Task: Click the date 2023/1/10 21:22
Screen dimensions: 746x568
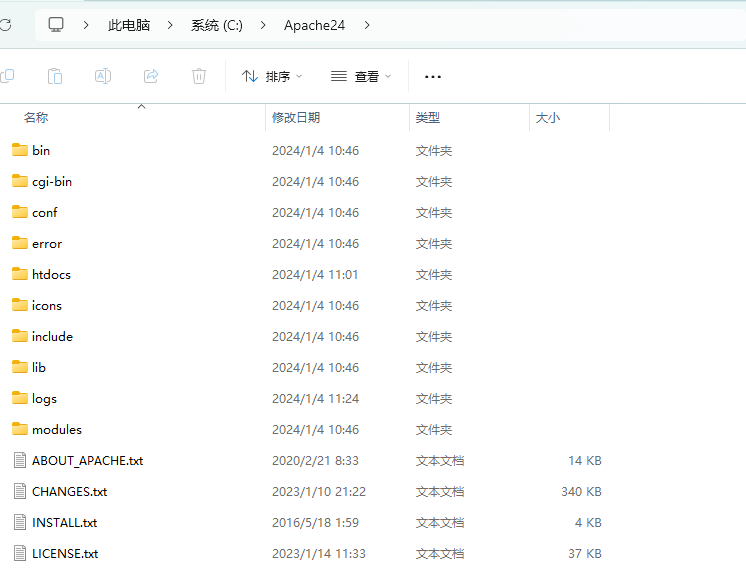Action: click(x=319, y=491)
